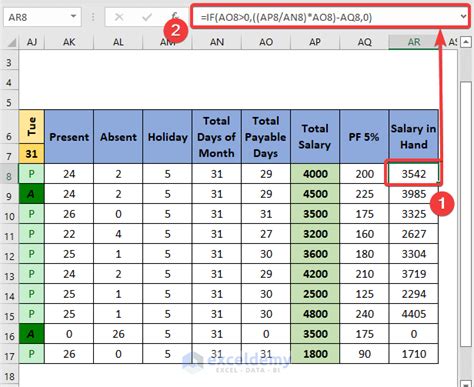474x387 pixels.
Task: Select cell with value 3304
Action: tap(413, 254)
